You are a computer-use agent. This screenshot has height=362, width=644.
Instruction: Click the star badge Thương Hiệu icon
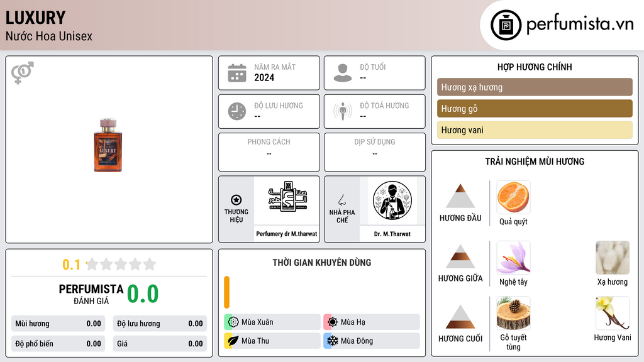(236, 200)
